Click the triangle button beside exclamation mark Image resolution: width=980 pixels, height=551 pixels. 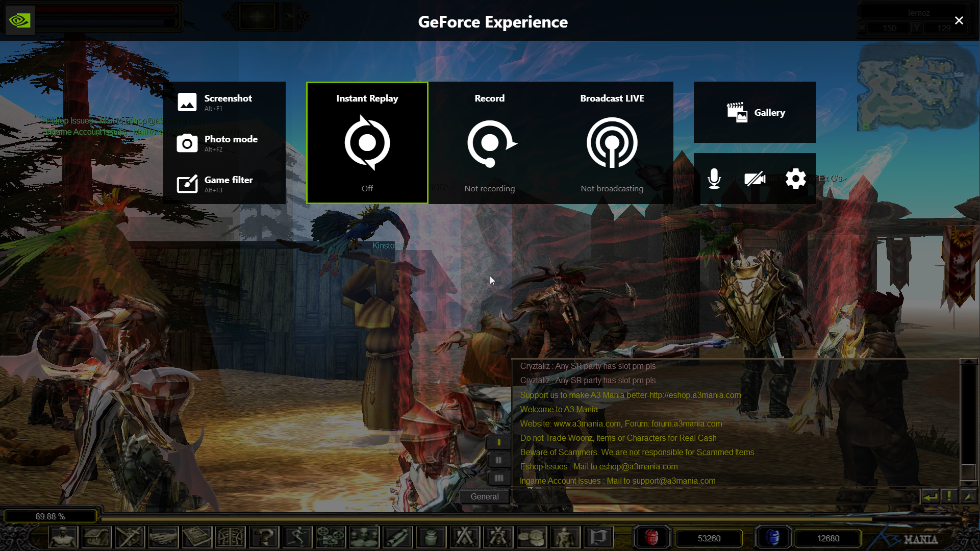click(x=968, y=496)
